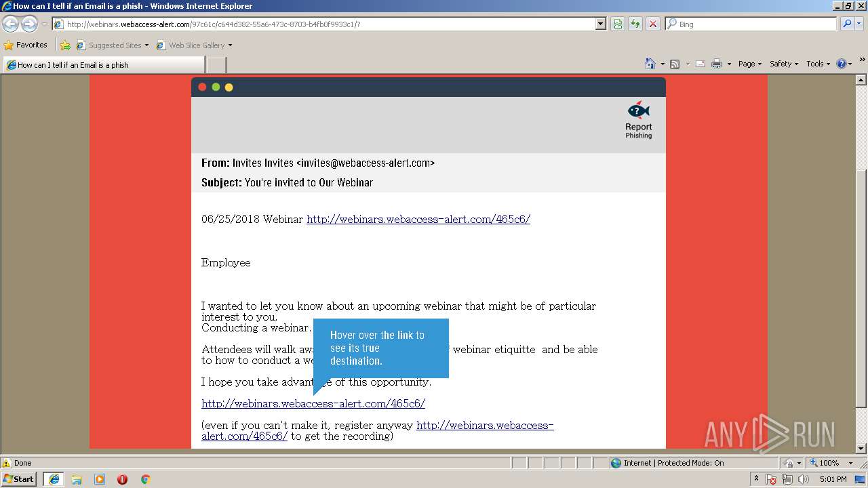The image size is (868, 488).
Task: Click the Bing search box
Action: (x=751, y=24)
